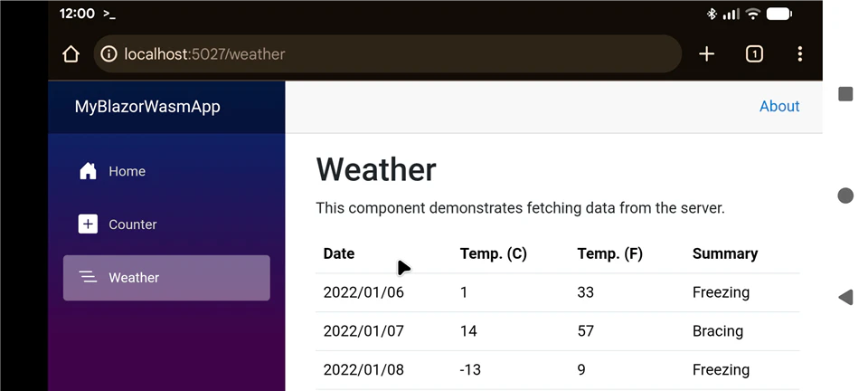
Task: Tap the 12:00 clock in status bar
Action: tap(77, 14)
